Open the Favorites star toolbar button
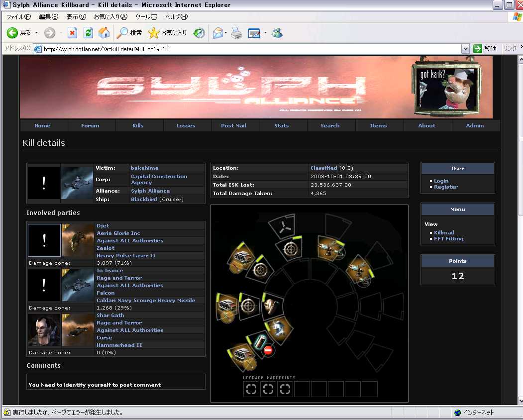Screen dimensions: 523x420 167,33
